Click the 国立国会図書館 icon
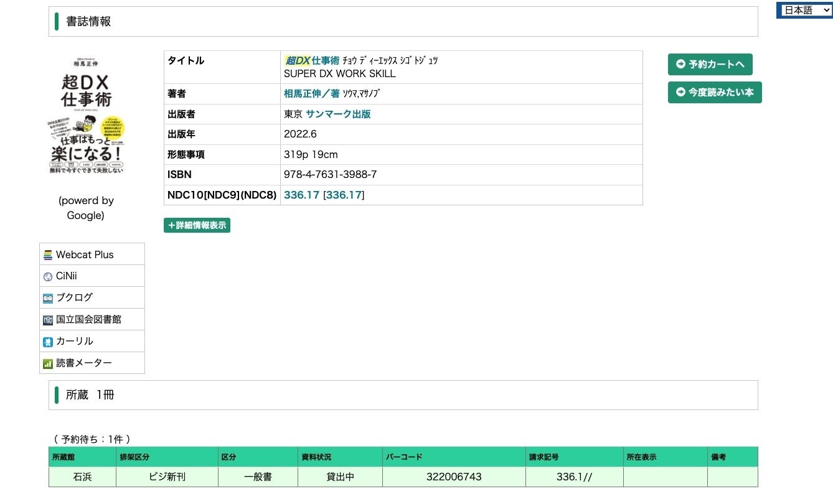 click(x=48, y=320)
